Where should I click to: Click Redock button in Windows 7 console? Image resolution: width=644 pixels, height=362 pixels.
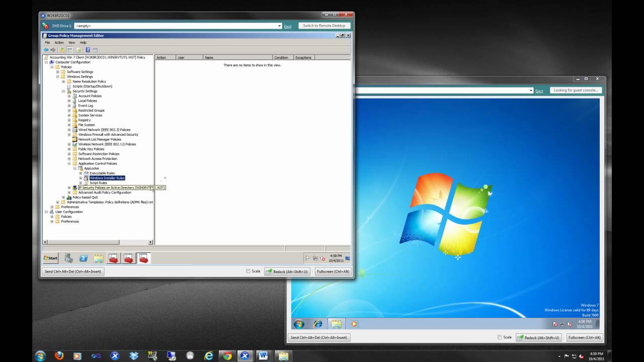pos(539,337)
